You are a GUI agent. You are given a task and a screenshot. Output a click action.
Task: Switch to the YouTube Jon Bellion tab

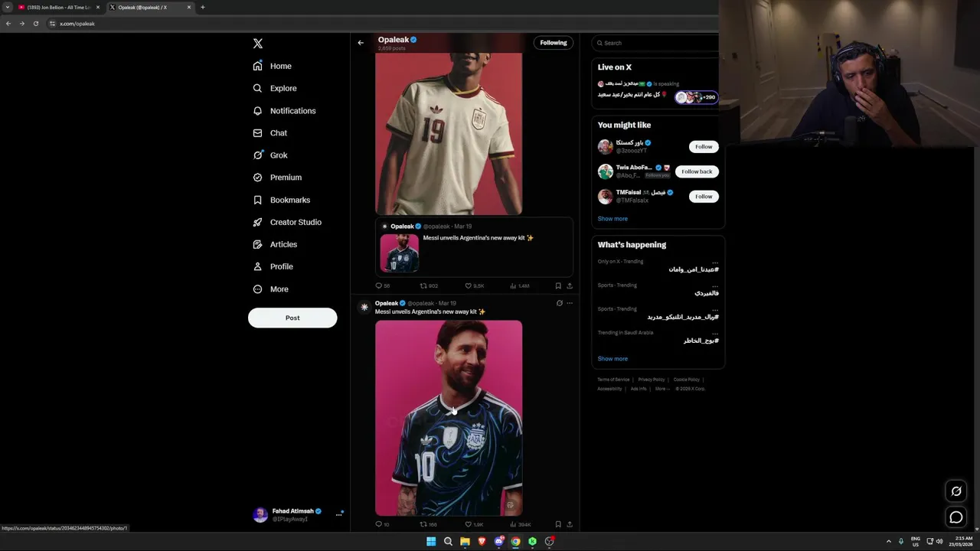[59, 7]
